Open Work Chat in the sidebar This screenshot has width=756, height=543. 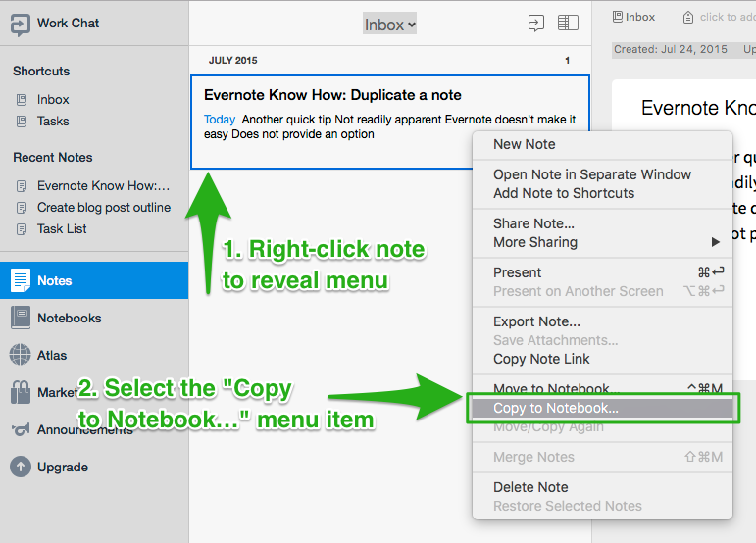[x=55, y=24]
